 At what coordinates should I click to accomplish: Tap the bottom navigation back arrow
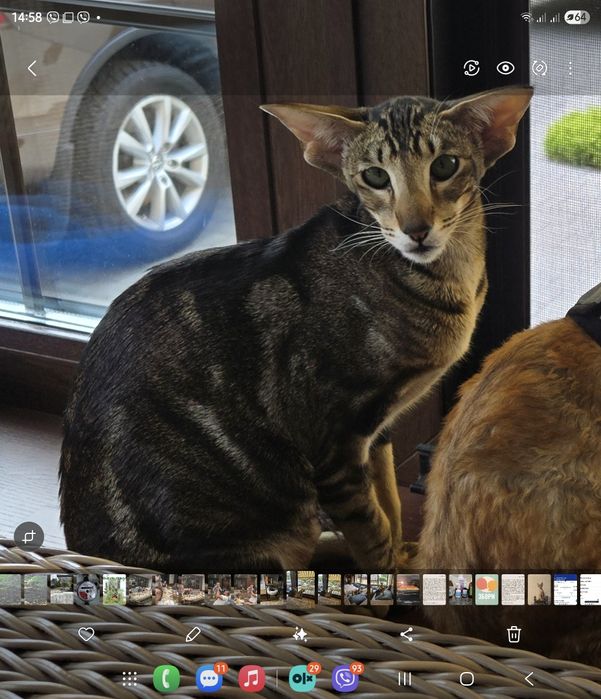pyautogui.click(x=529, y=679)
